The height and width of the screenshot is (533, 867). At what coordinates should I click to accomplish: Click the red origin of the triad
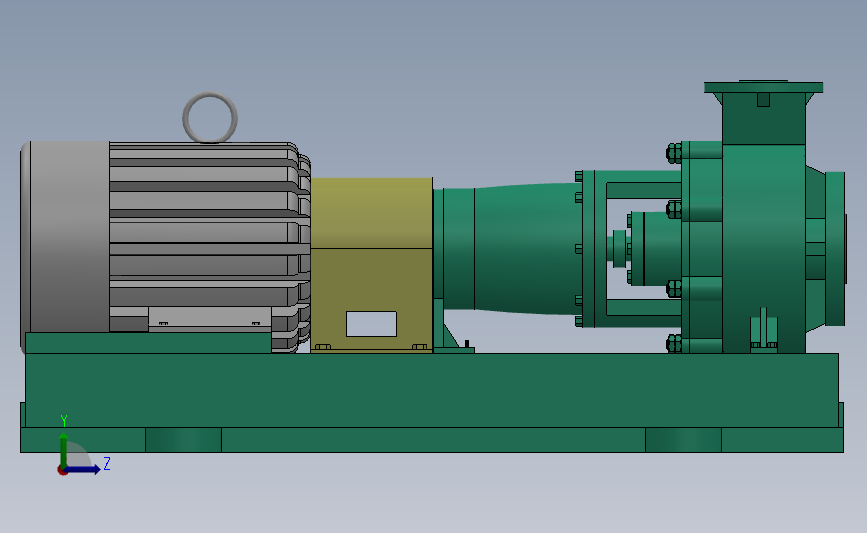(x=63, y=471)
